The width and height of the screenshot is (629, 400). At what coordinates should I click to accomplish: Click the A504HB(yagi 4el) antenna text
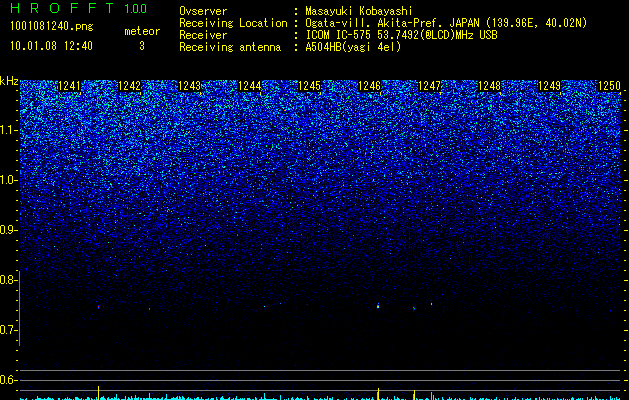coord(353,47)
